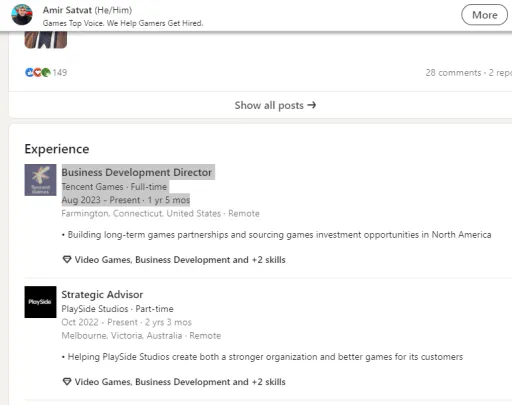This screenshot has width=512, height=405.
Task: Click 'Games Top Voice' headline in header
Action: [123, 23]
